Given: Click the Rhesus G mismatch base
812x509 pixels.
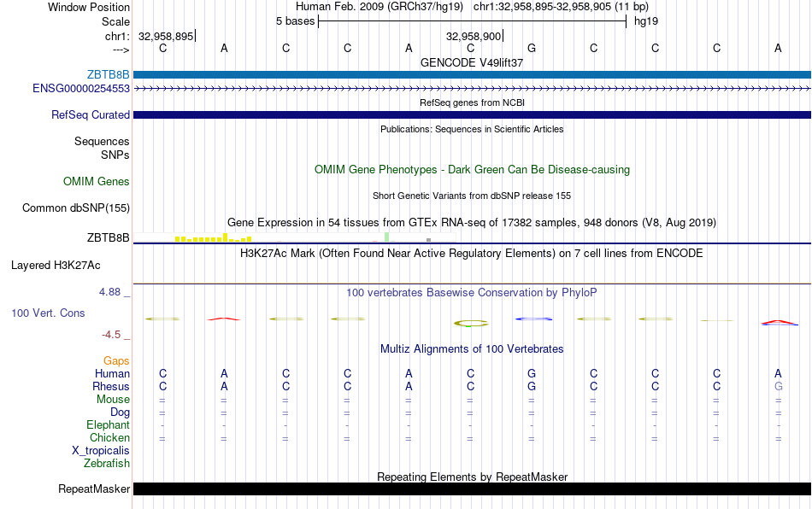Looking at the screenshot, I should [779, 386].
